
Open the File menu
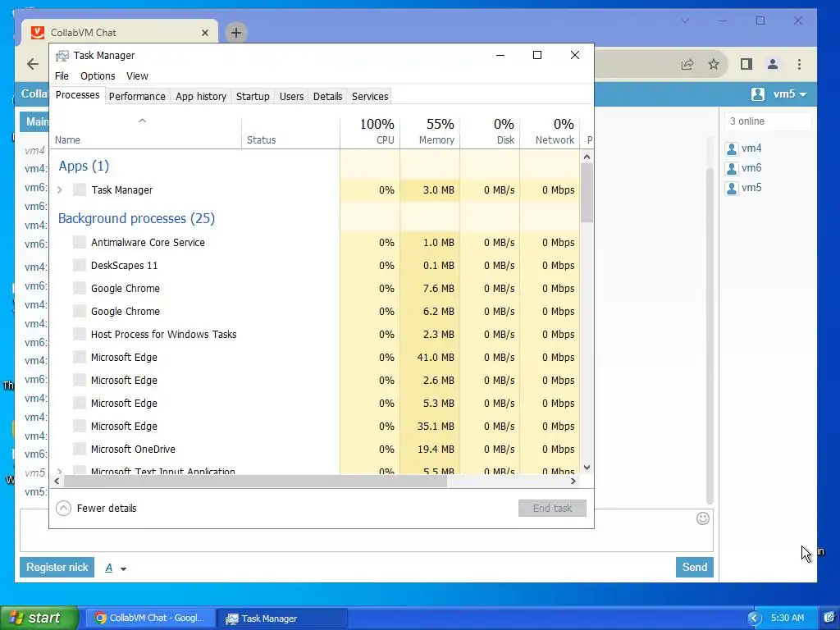(x=62, y=76)
